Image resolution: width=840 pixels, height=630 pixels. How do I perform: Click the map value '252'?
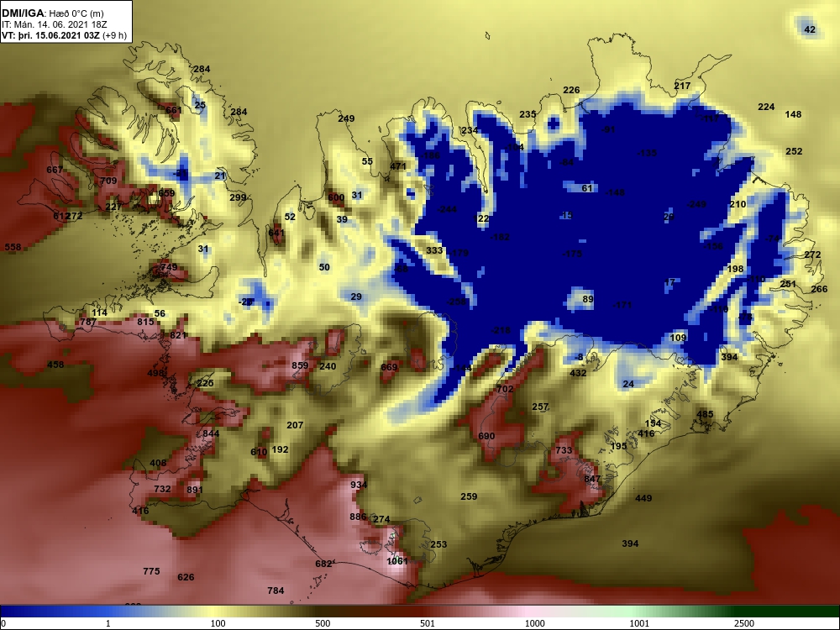[x=794, y=151]
